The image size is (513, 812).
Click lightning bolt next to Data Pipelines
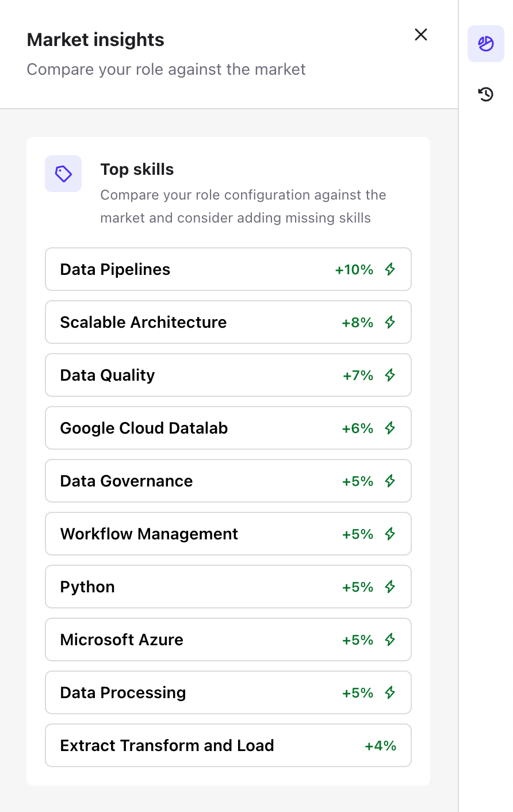coord(390,269)
